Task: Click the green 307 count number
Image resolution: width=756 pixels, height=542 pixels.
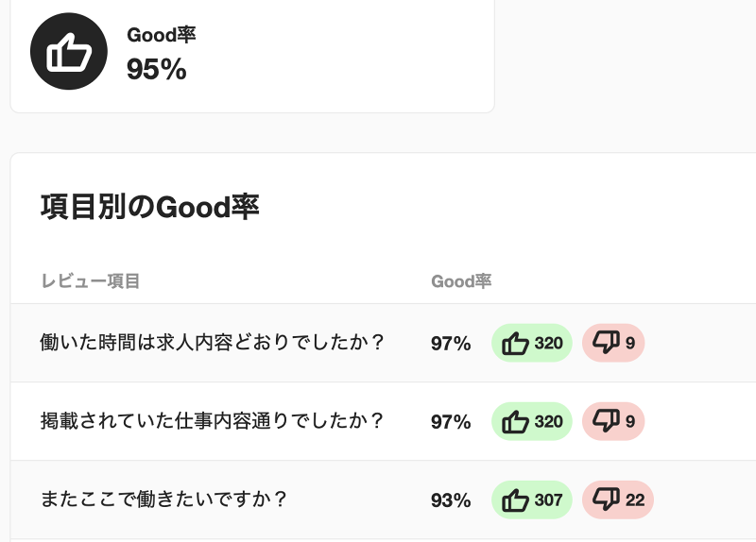Action: tap(548, 500)
